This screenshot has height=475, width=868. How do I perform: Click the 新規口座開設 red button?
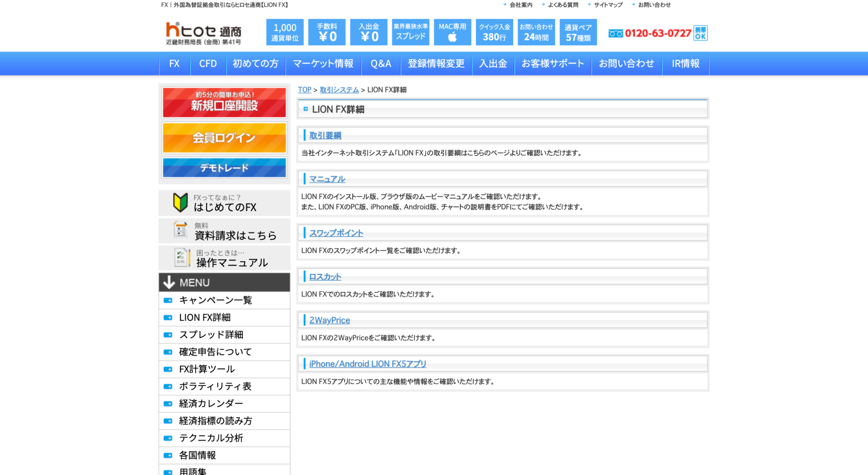(225, 102)
